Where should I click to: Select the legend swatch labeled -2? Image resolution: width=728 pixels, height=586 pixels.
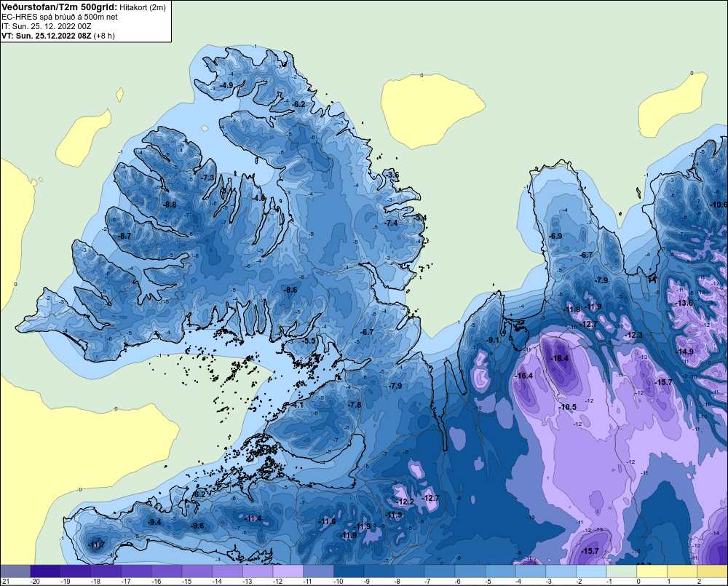point(592,571)
